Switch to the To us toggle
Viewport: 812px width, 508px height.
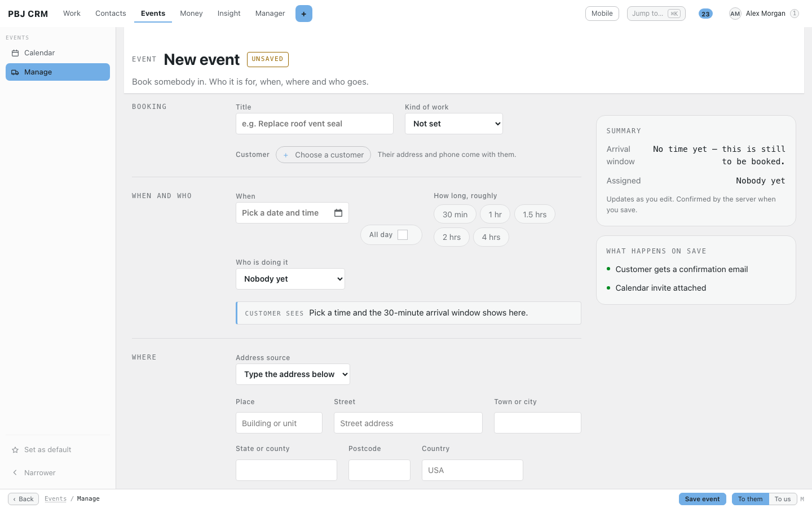[x=783, y=499]
